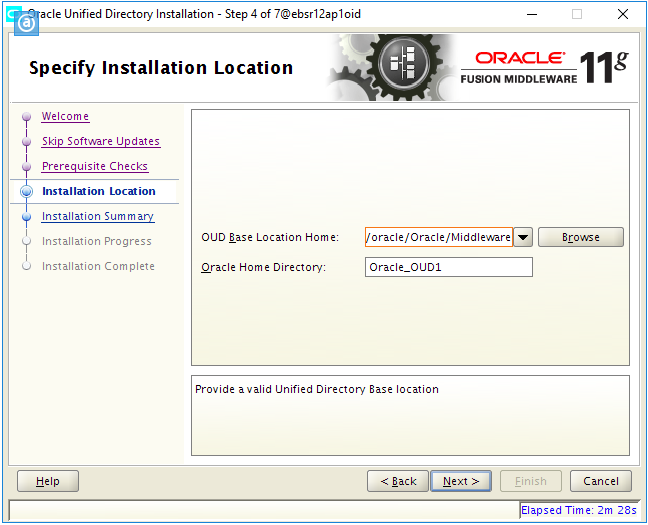Open the Prerequisite Checks step
This screenshot has width=648, height=525.
click(95, 166)
